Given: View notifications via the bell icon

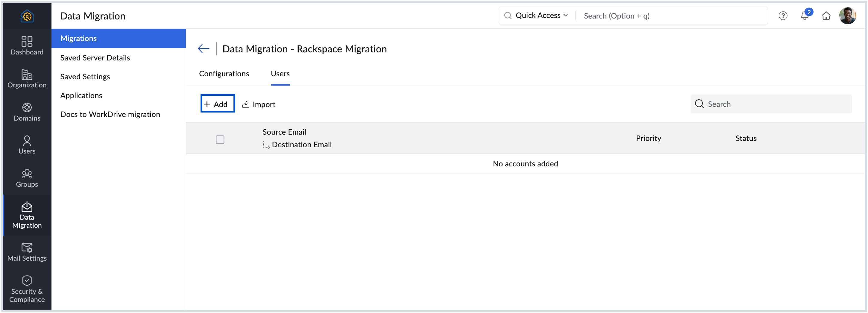Looking at the screenshot, I should click(x=805, y=16).
